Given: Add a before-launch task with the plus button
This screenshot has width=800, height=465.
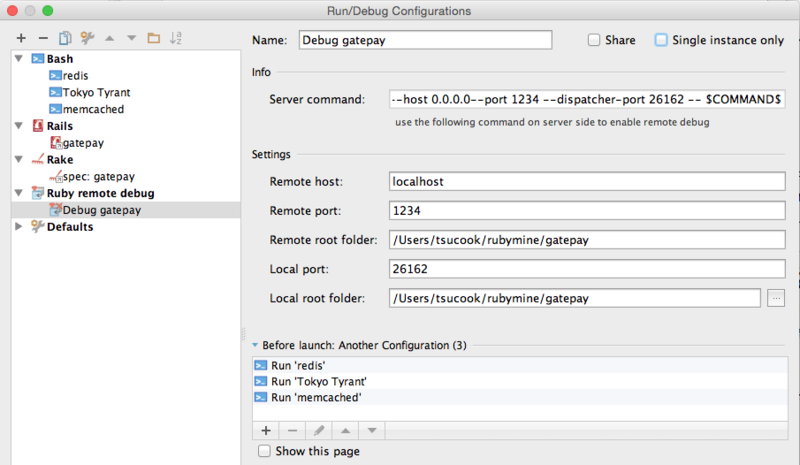Looking at the screenshot, I should click(266, 431).
